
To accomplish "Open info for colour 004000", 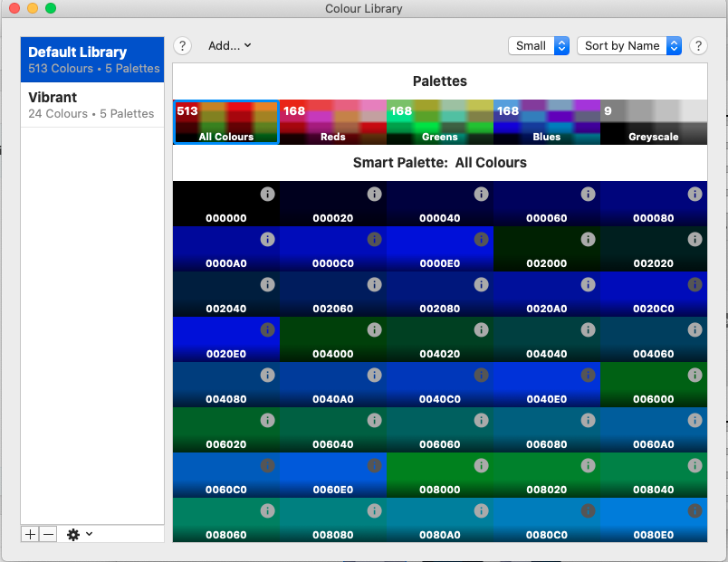I will (374, 329).
